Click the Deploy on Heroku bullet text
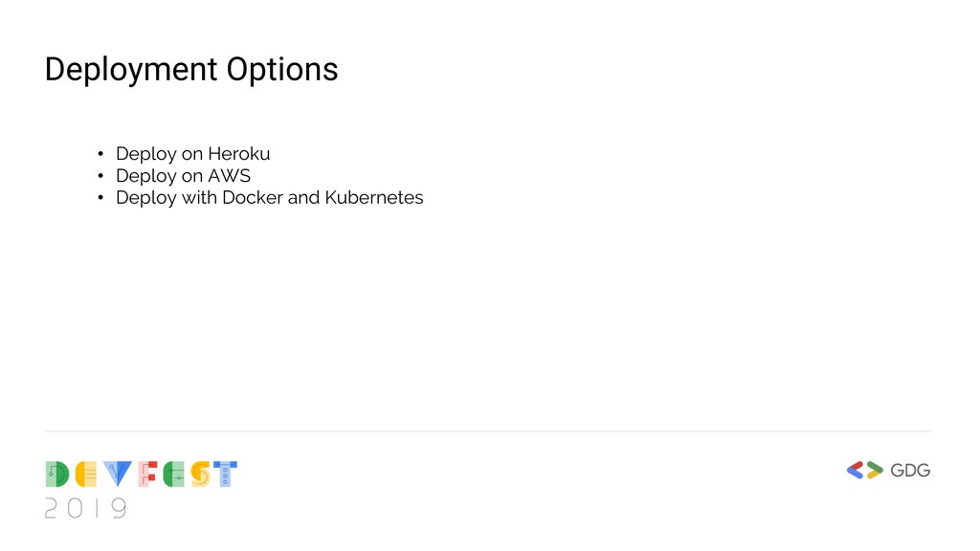The width and height of the screenshot is (980, 551). (x=193, y=154)
